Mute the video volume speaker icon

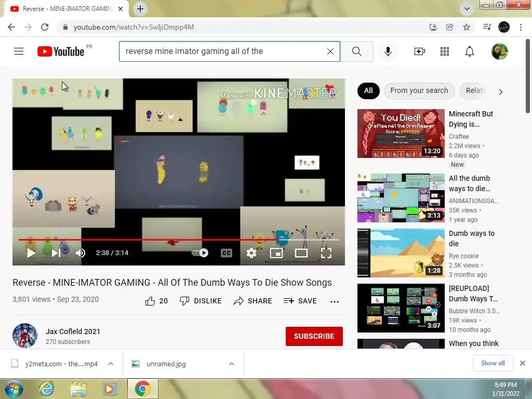coord(81,253)
